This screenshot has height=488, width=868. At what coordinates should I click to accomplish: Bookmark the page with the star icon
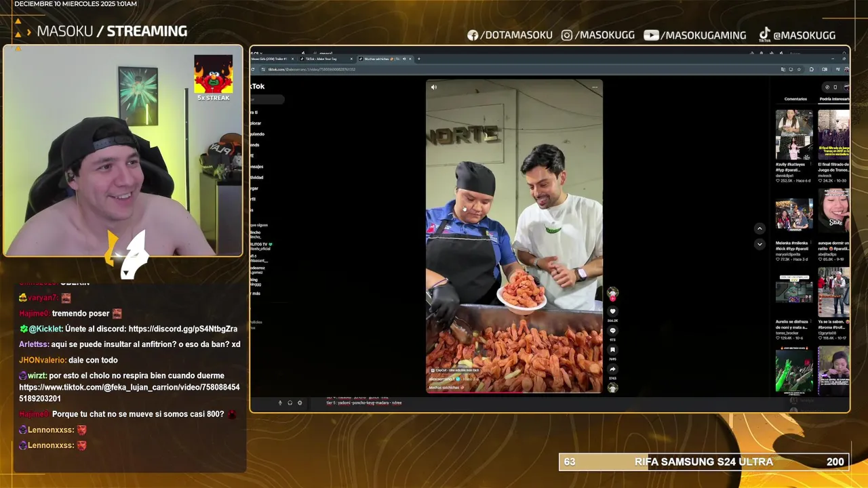point(799,69)
